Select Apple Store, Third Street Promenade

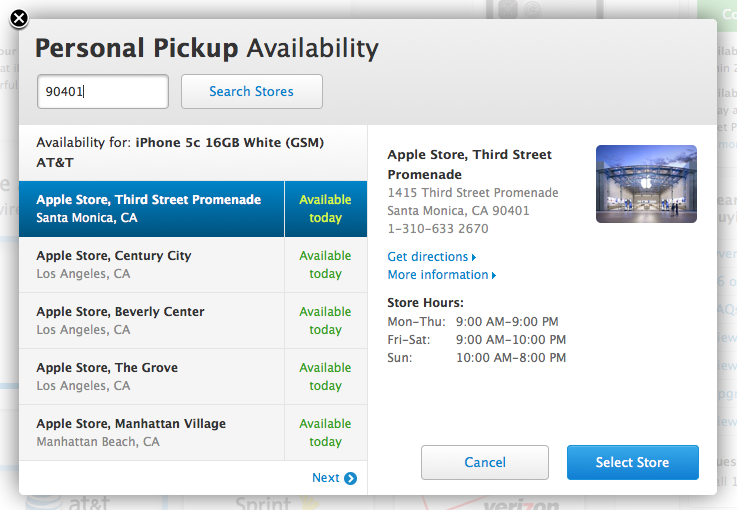pyautogui.click(x=150, y=208)
